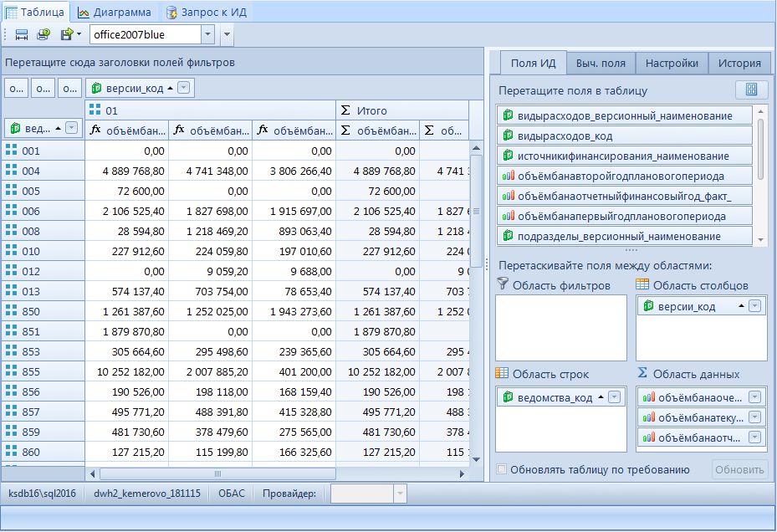Open the Настройки tab
The image size is (777, 532).
pyautogui.click(x=672, y=63)
